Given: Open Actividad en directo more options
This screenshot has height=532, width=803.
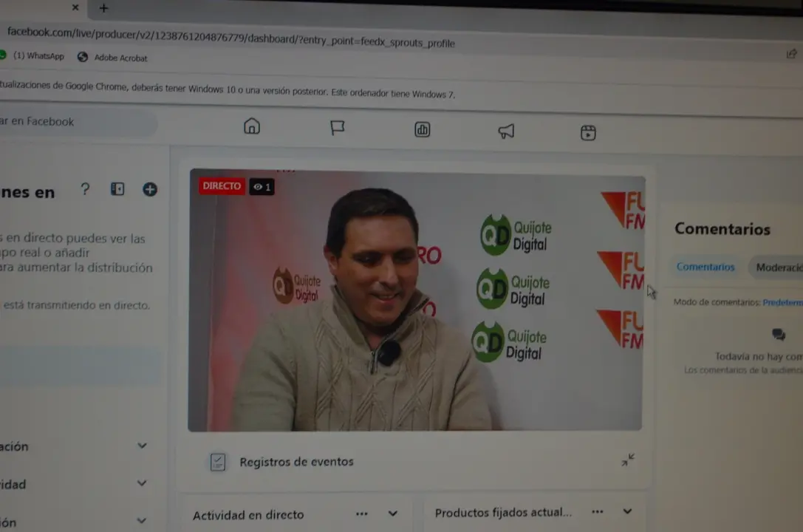Looking at the screenshot, I should pos(361,514).
